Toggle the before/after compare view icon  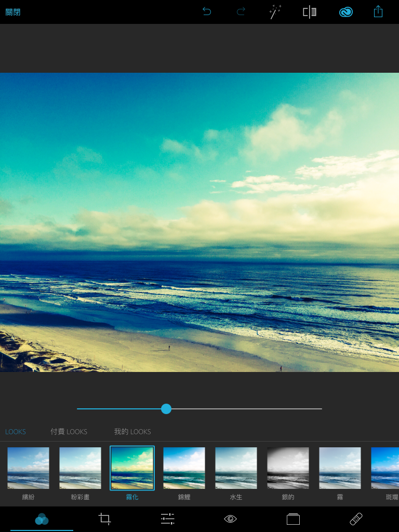tap(310, 11)
